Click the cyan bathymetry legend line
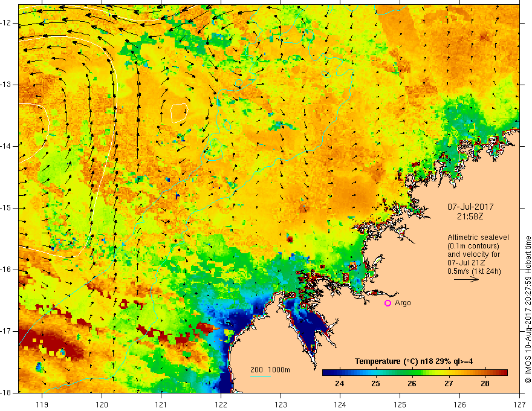The width and height of the screenshot is (532, 411). click(261, 376)
